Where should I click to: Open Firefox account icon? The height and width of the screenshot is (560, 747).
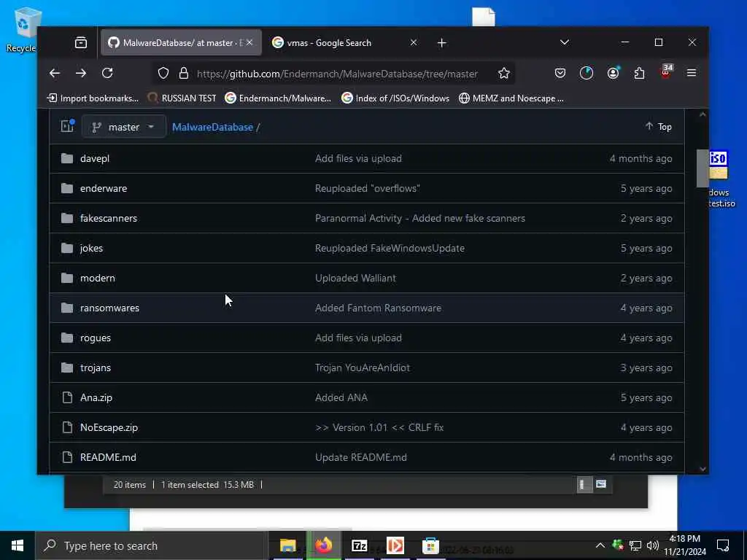613,73
